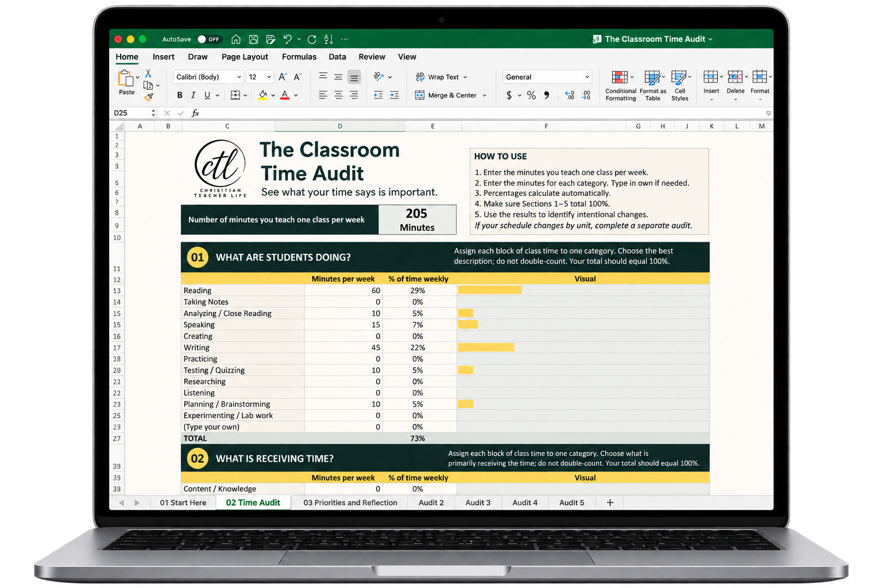Toggle underline formatting
This screenshot has width=882, height=588.
pos(207,95)
